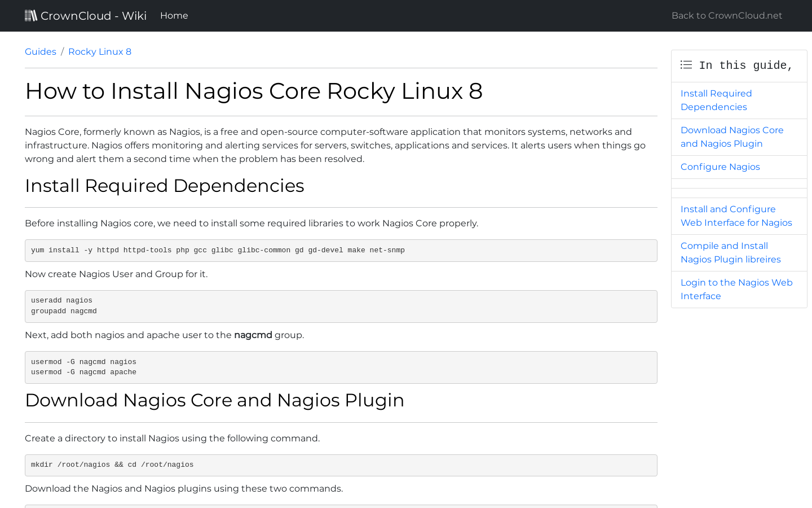This screenshot has height=508, width=812.
Task: Select the usermod nagcmd commands block
Action: [341, 367]
